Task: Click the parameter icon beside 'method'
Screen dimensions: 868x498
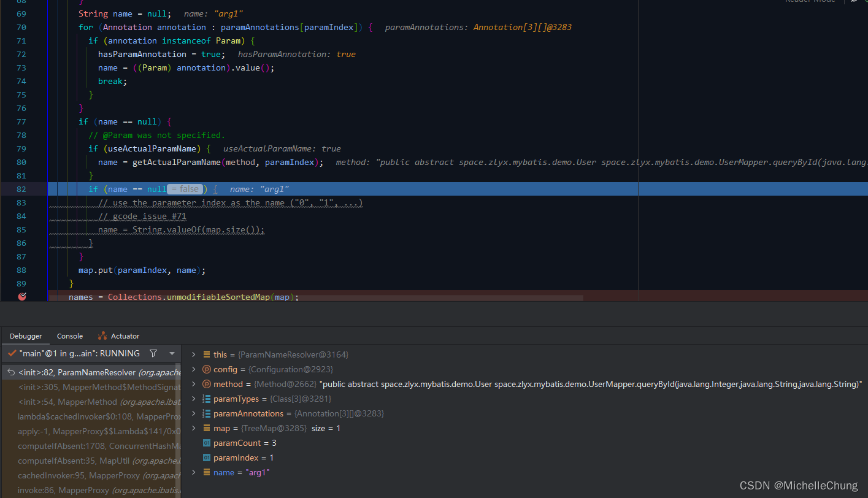Action: tap(207, 384)
